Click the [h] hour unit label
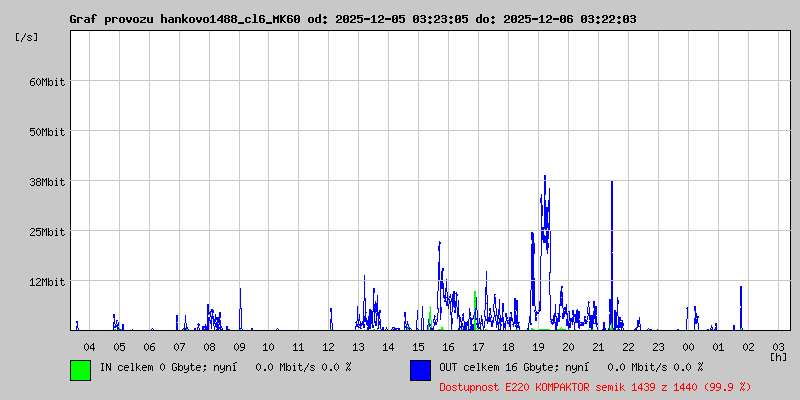This screenshot has width=800, height=400. (x=778, y=356)
